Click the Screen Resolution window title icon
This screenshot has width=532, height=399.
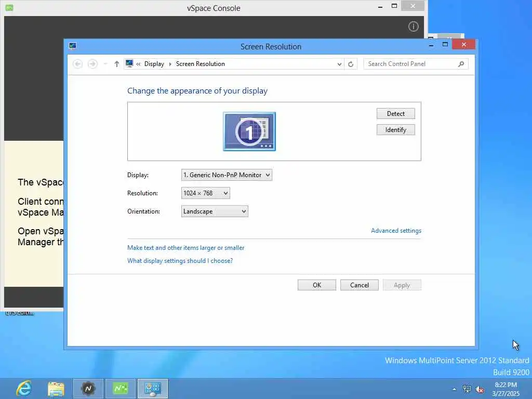[x=73, y=46]
